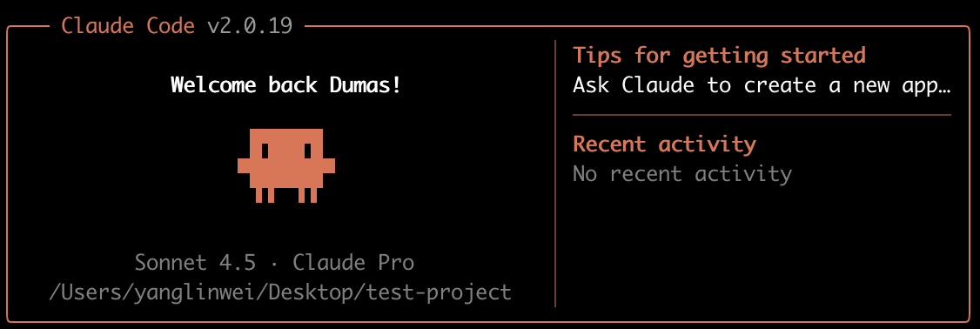This screenshot has height=329, width=980.
Task: Click the Welcome back Dumas! greeting
Action: [285, 85]
